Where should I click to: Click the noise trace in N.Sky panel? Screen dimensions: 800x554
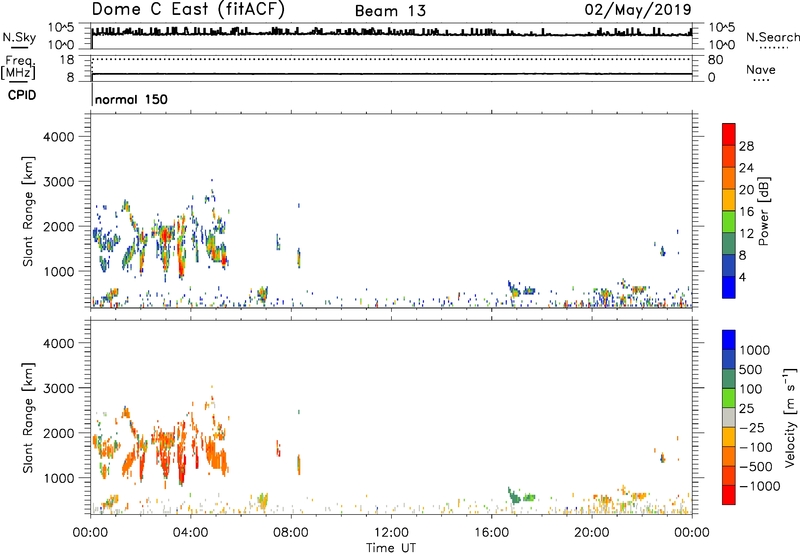click(x=391, y=33)
